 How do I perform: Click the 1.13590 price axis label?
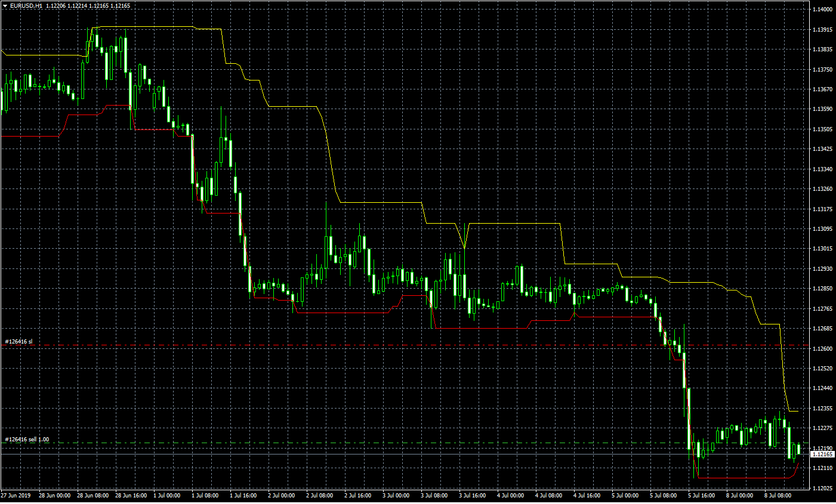pyautogui.click(x=822, y=109)
